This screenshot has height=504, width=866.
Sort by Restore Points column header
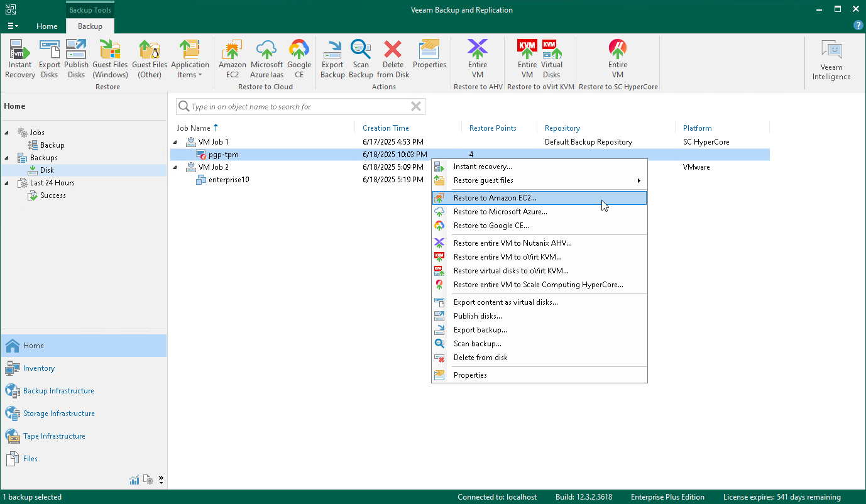[493, 128]
